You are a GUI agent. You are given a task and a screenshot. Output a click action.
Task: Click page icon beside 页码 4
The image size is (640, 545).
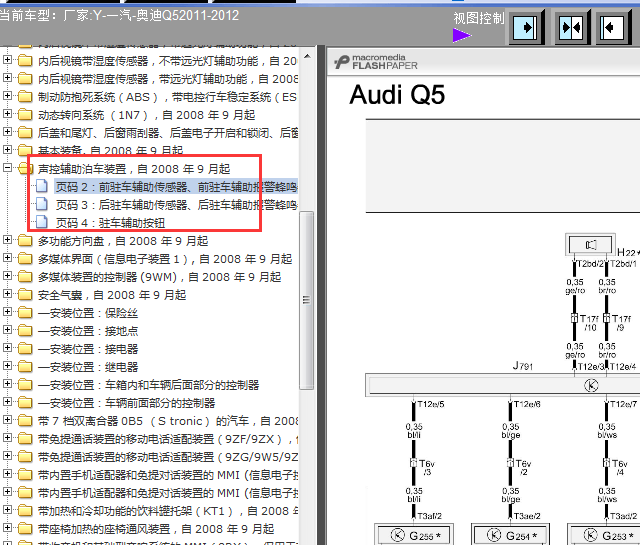pyautogui.click(x=41, y=222)
